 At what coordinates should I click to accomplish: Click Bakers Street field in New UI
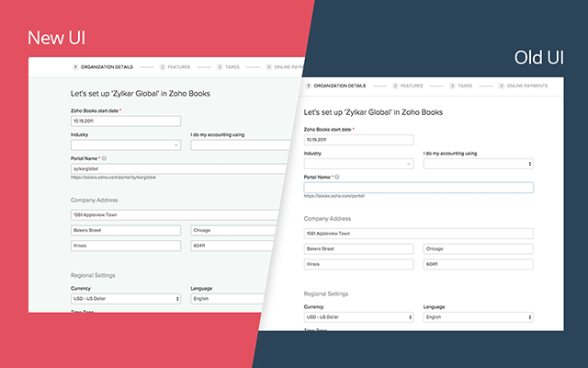[x=126, y=230]
